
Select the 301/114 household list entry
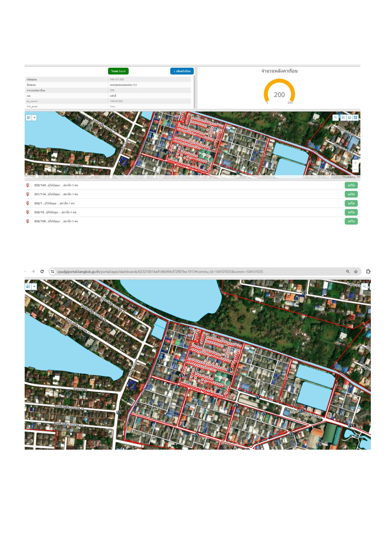click(x=56, y=194)
